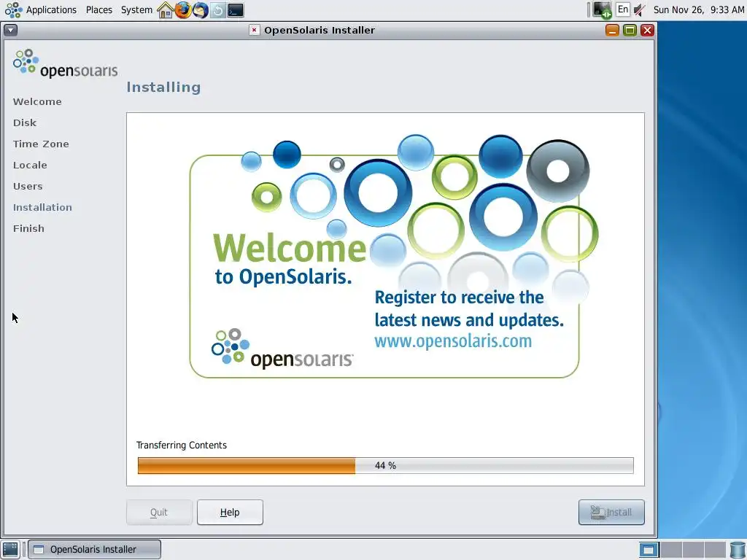Select the Finish step in sidebar
The image size is (747, 560).
[28, 228]
